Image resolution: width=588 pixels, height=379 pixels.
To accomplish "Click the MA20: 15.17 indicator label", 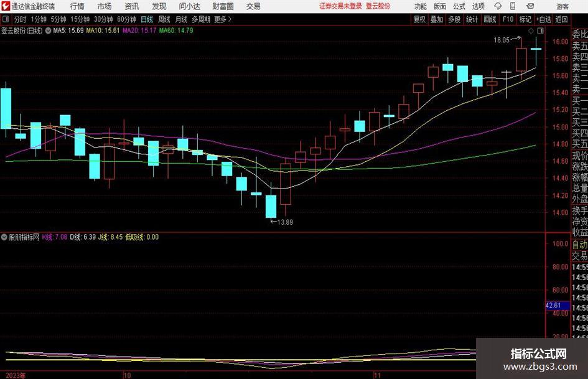I will pos(139,30).
